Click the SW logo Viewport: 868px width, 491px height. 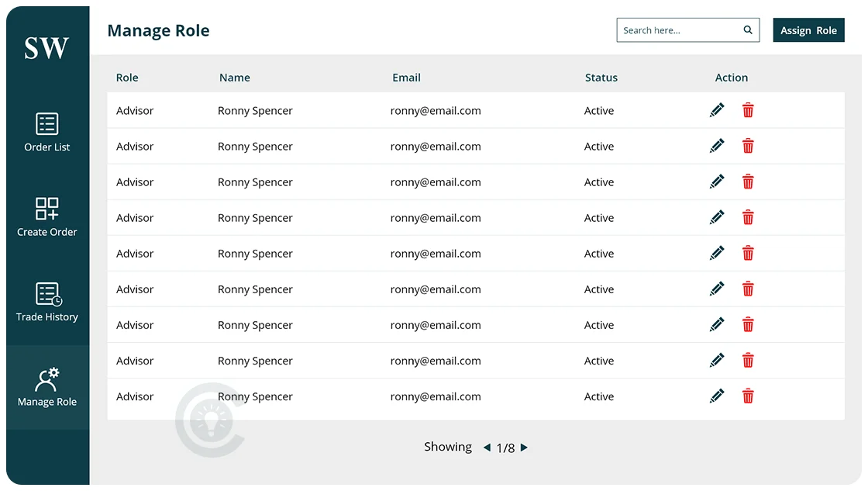(46, 48)
